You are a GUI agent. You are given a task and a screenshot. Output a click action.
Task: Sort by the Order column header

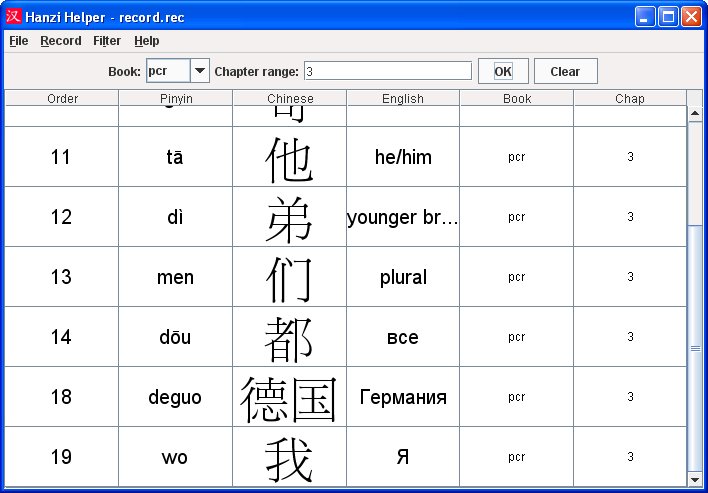tap(62, 98)
